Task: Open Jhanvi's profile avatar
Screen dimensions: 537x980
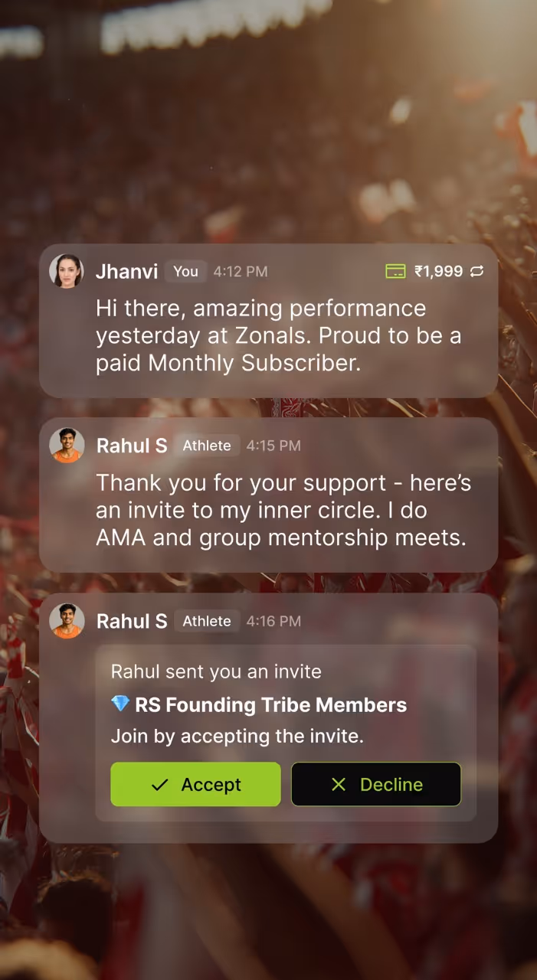Action: coord(67,271)
